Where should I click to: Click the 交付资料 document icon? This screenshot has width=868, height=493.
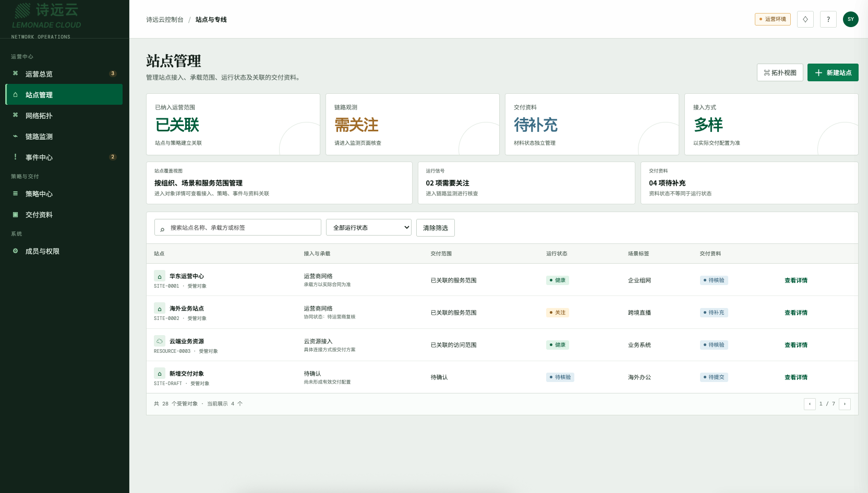(15, 214)
